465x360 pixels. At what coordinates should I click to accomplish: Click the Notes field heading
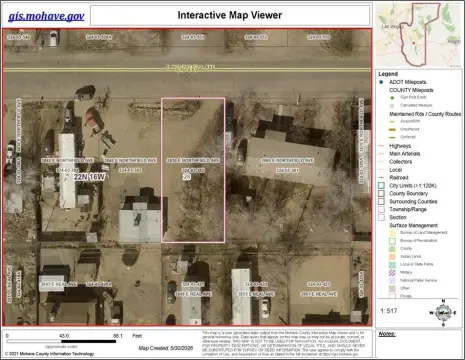(x=387, y=334)
